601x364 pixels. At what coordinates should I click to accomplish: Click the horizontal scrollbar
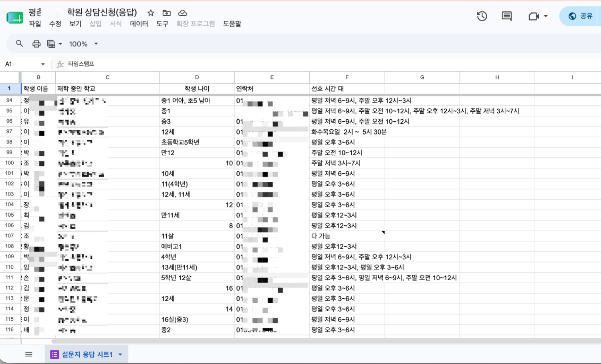click(326, 341)
